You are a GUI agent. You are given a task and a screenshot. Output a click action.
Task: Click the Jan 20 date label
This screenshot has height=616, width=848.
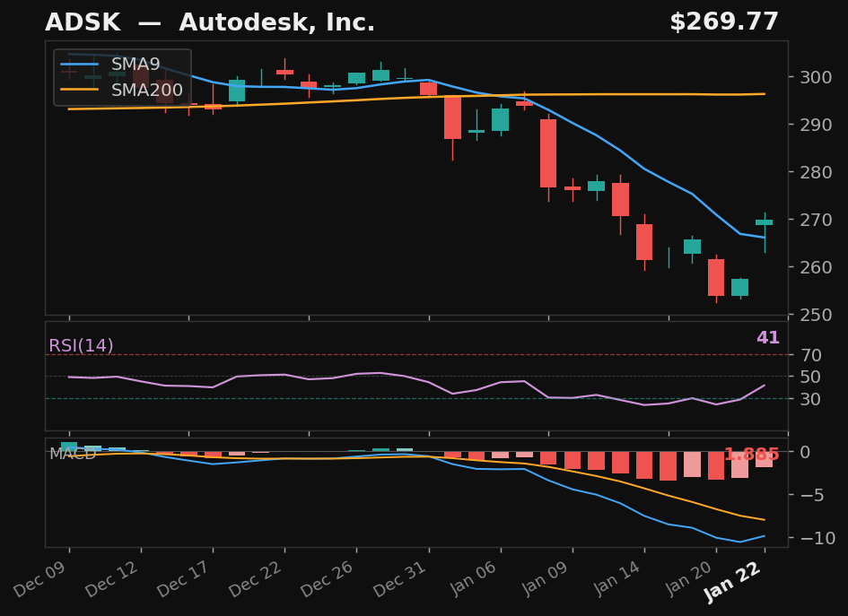click(x=689, y=578)
